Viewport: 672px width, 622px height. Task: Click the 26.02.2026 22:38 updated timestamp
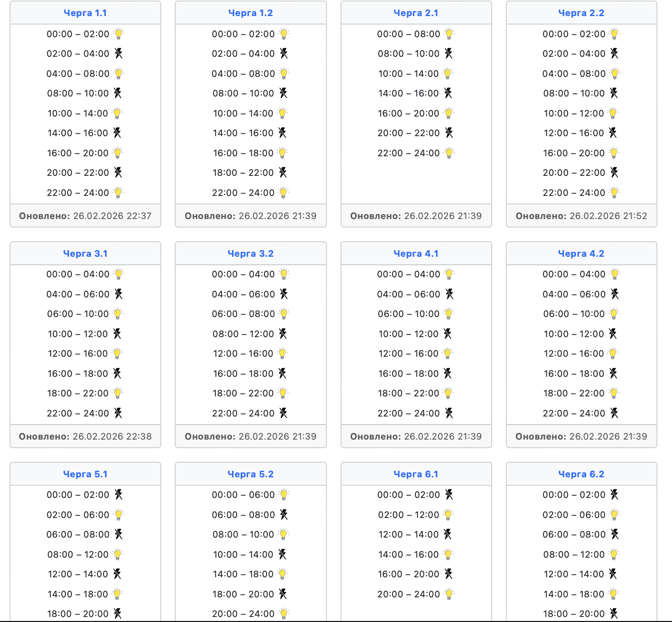point(112,437)
